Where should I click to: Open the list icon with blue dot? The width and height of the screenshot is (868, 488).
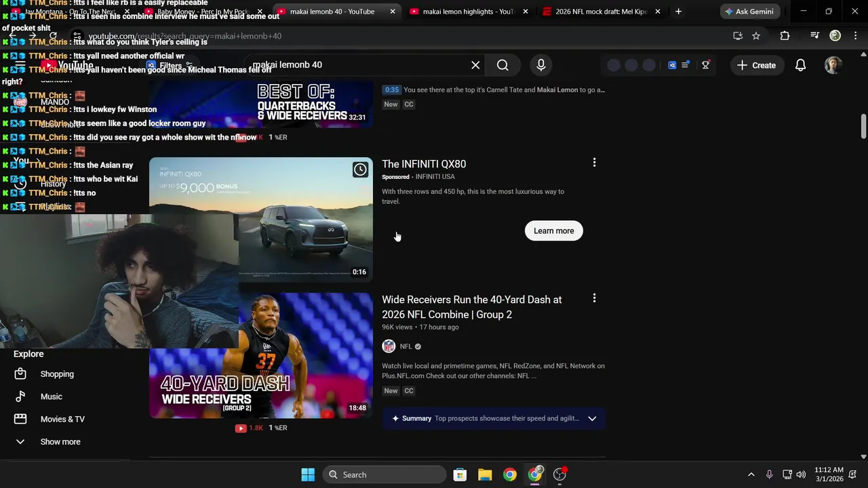tap(686, 65)
